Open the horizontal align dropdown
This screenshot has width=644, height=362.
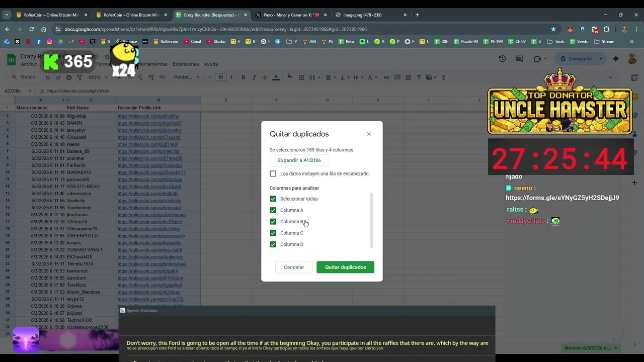coord(331,77)
